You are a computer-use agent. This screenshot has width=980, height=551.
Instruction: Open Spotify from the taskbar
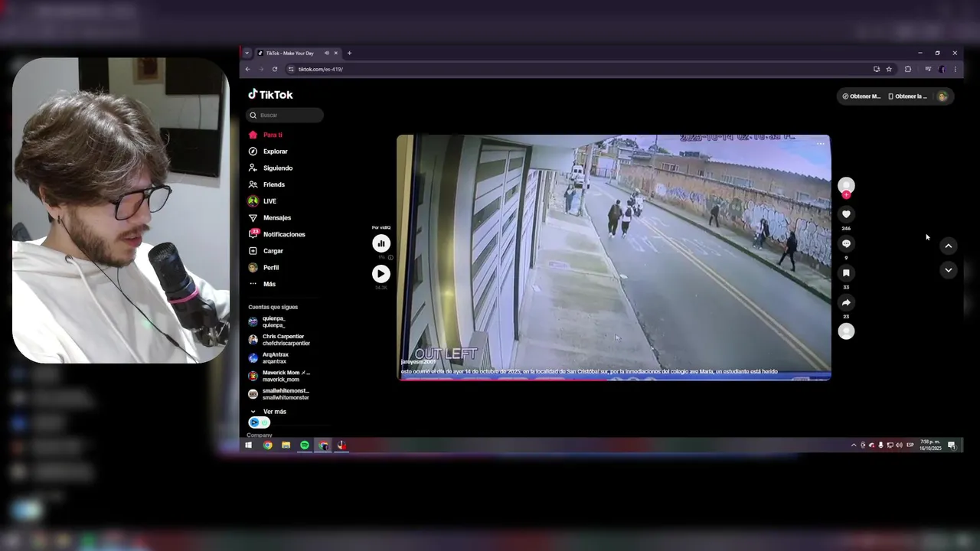click(305, 445)
